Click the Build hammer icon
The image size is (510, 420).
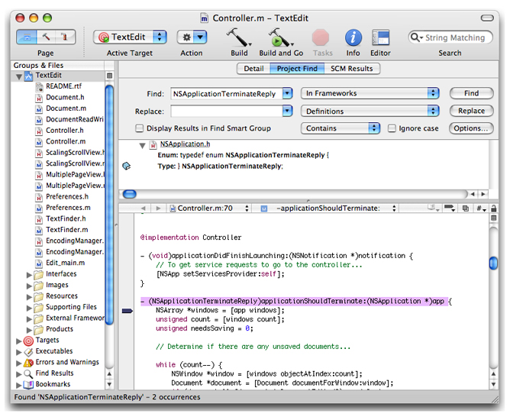[x=239, y=37]
